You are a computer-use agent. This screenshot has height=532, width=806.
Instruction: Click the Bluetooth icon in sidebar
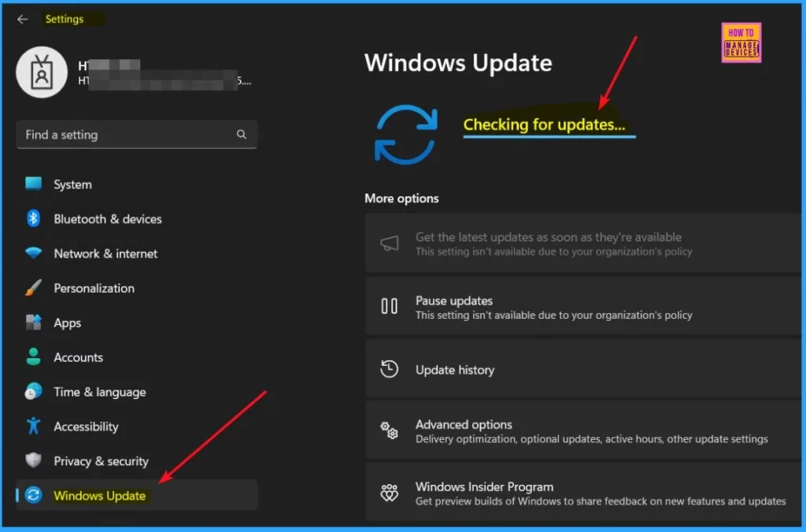(33, 219)
